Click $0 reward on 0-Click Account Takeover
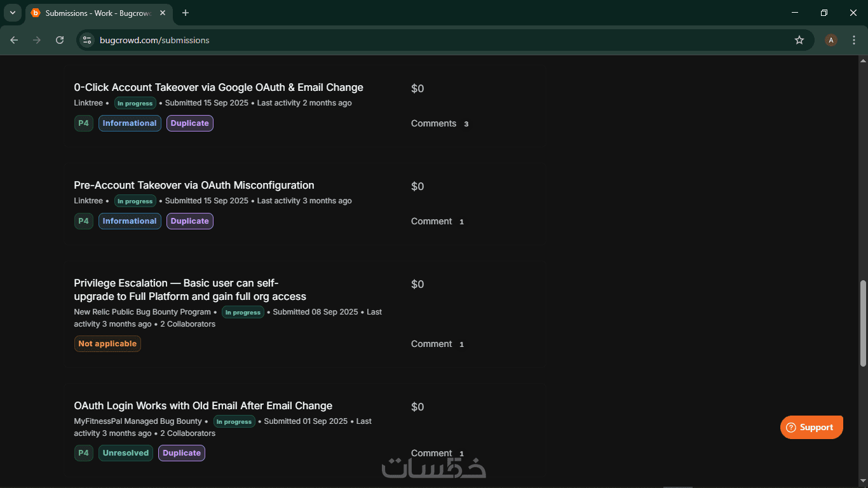The height and width of the screenshot is (488, 868). coord(417,88)
